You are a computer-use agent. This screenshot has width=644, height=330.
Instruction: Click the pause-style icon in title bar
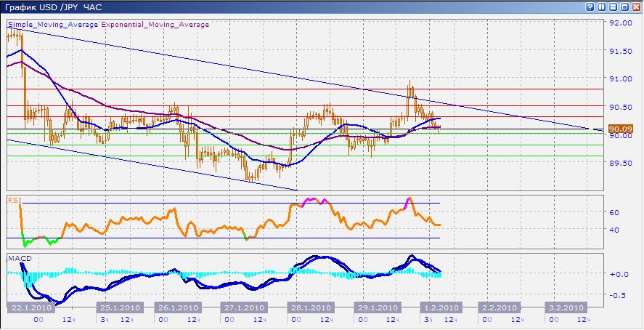(x=602, y=7)
